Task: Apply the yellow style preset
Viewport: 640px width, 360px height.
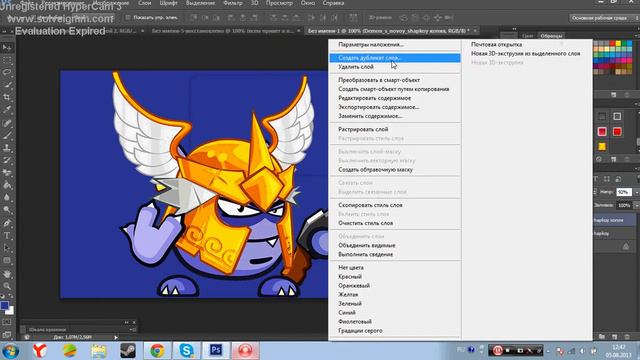Action: 602,147
